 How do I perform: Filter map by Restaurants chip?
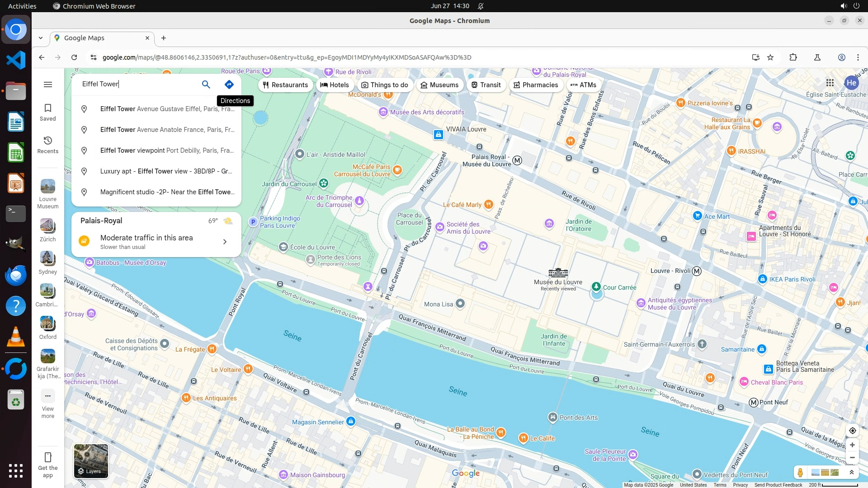285,85
